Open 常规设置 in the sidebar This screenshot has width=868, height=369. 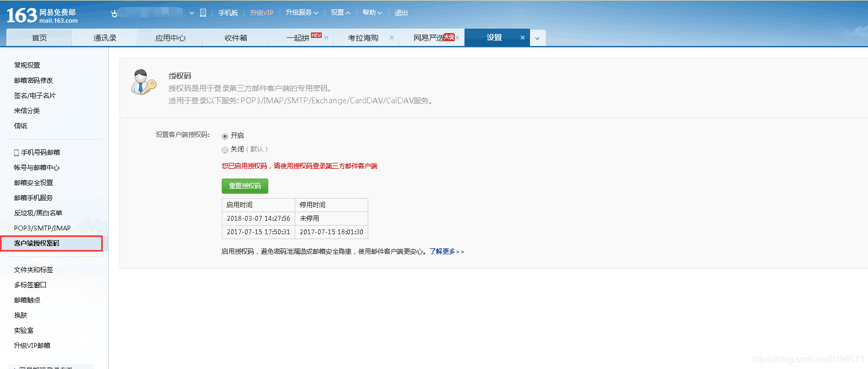pyautogui.click(x=27, y=65)
